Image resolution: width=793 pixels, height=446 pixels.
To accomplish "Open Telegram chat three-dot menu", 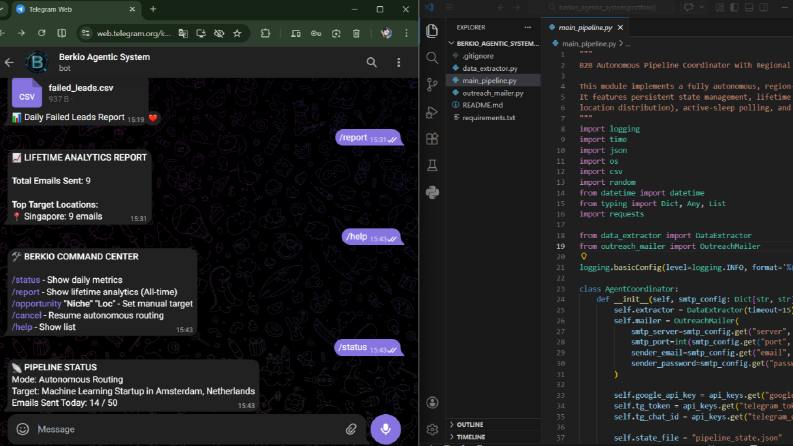I will tap(399, 62).
